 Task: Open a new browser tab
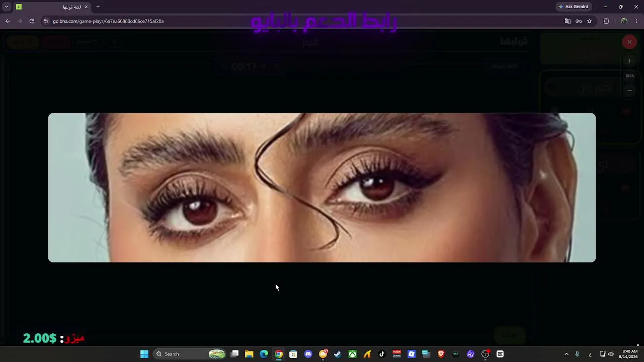point(98,7)
